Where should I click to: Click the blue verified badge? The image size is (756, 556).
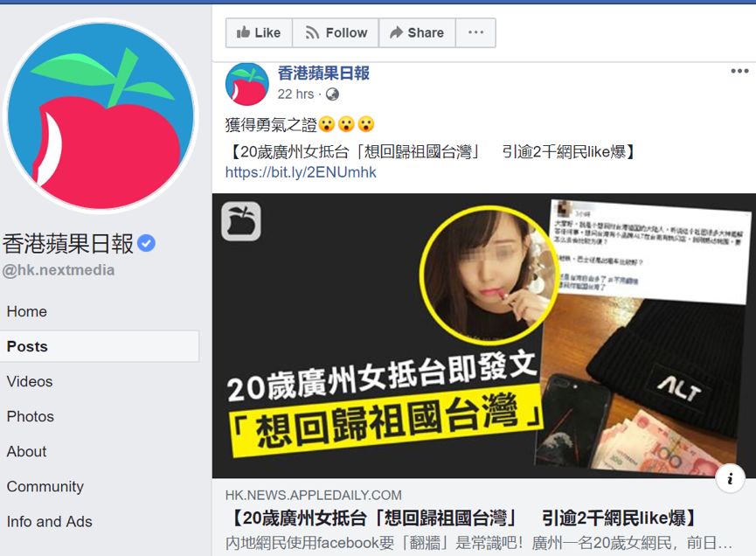point(147,244)
